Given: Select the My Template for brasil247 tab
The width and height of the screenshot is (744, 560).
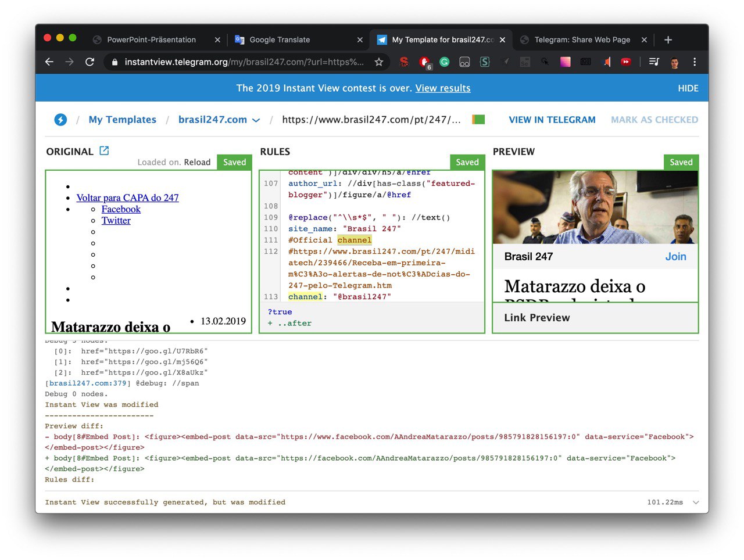Looking at the screenshot, I should (x=442, y=40).
